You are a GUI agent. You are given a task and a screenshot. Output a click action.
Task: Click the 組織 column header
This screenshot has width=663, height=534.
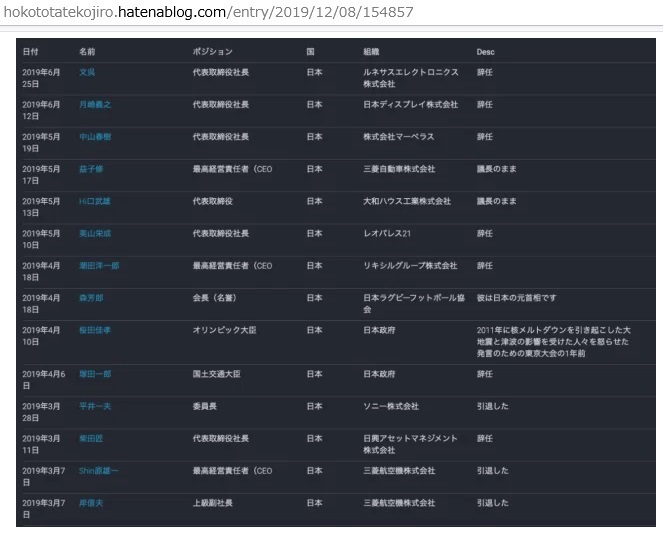click(371, 52)
